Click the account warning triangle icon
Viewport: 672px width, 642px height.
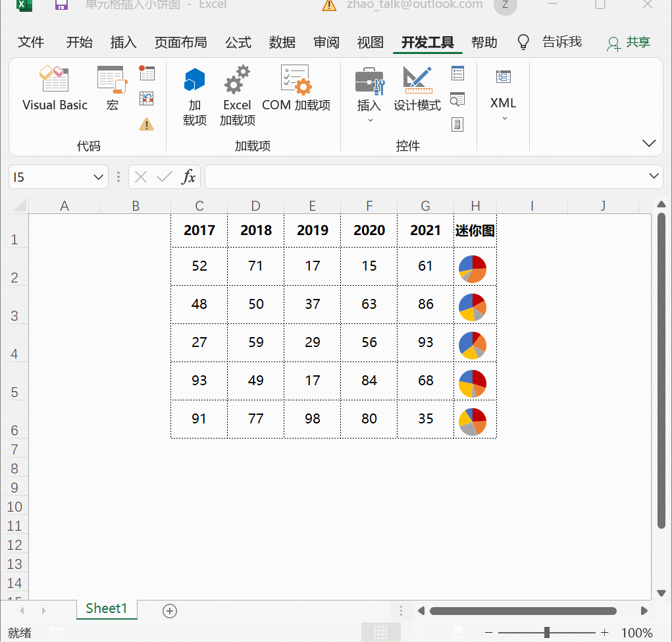point(328,5)
